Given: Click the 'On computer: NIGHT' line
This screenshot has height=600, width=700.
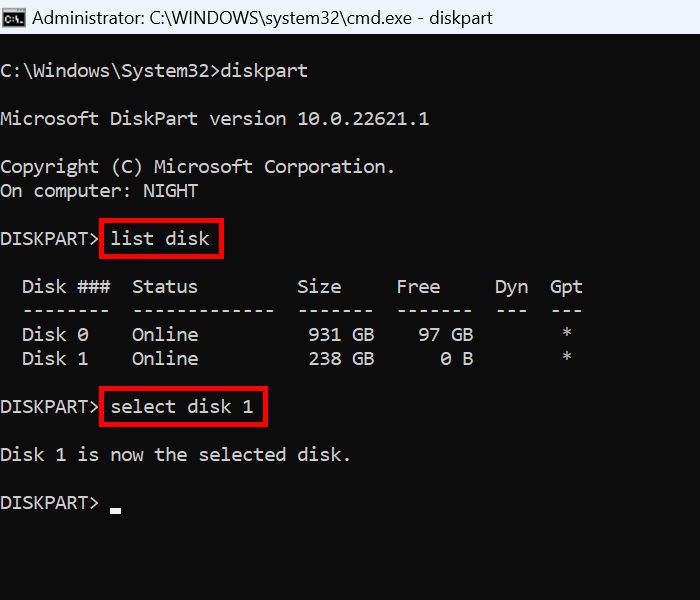Looking at the screenshot, I should coord(99,191).
